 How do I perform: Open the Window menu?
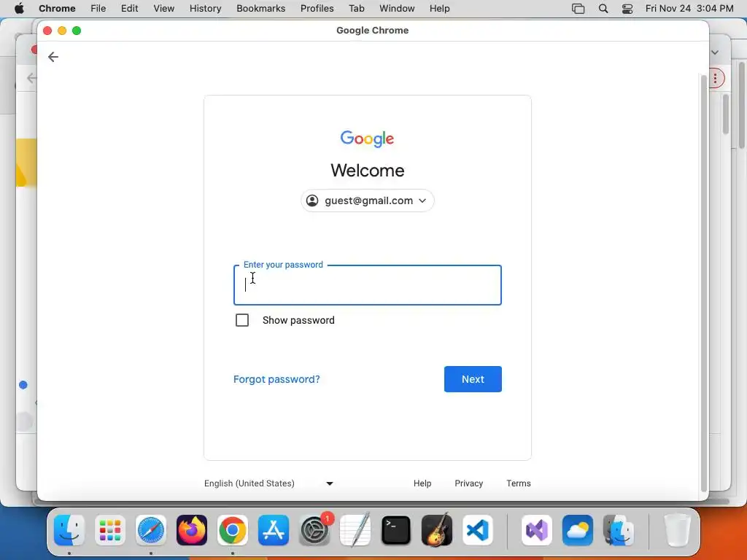(x=397, y=8)
